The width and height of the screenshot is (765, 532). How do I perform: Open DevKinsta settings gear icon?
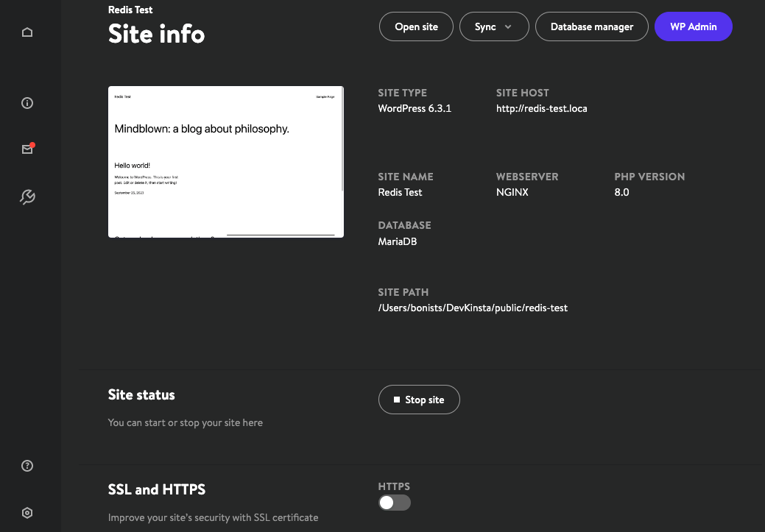(27, 512)
